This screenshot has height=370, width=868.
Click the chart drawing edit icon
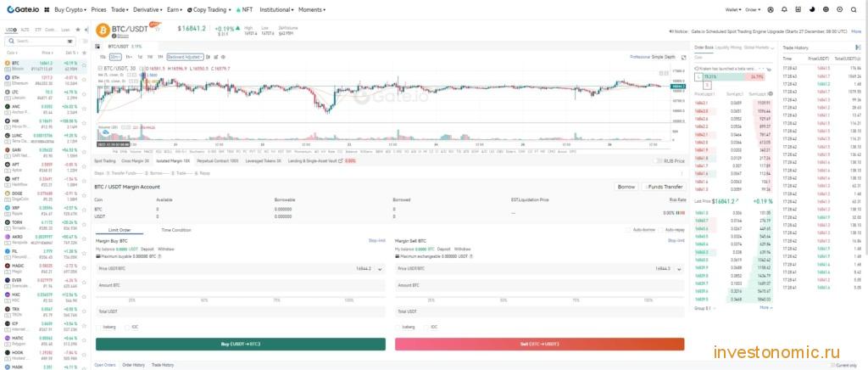[216, 57]
